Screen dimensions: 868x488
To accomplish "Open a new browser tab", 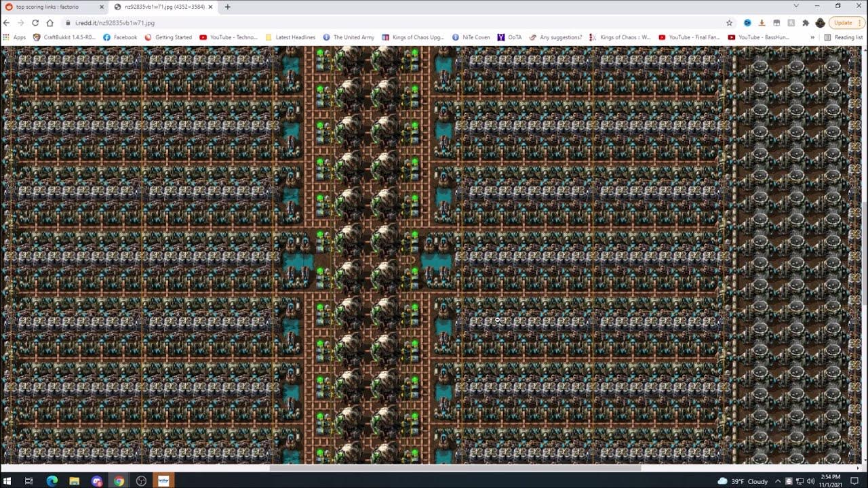I will pos(227,7).
